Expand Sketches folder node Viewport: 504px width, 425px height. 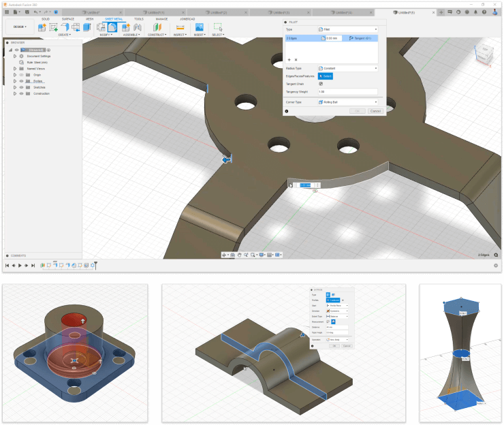15,87
